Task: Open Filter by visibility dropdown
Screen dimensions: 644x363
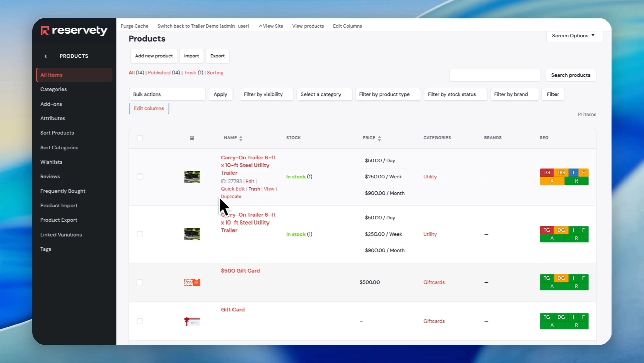Action: tap(266, 94)
